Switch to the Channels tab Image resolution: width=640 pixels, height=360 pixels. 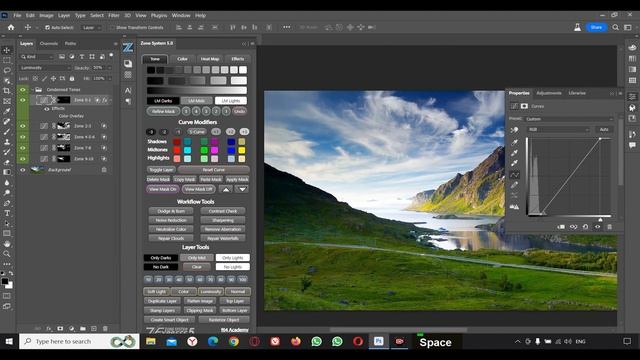click(49, 43)
